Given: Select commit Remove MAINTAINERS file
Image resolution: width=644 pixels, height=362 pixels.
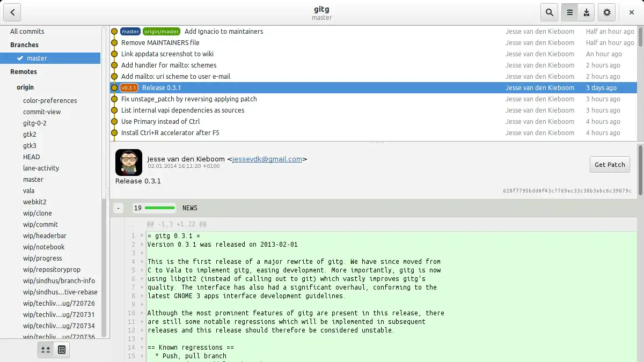Looking at the screenshot, I should tap(374, 42).
